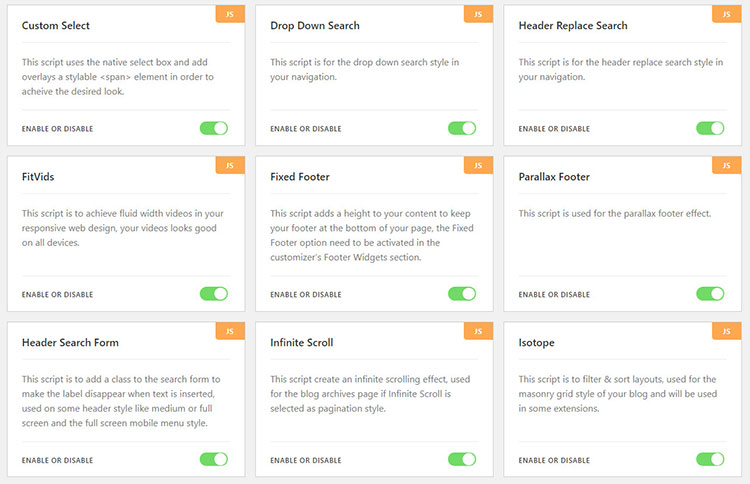Click the JS badge on Infinite Scroll card

477,331
